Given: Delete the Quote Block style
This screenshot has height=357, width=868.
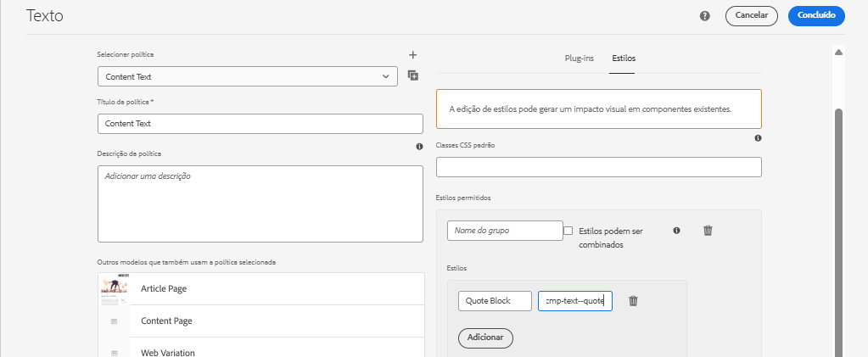Looking at the screenshot, I should tap(633, 300).
